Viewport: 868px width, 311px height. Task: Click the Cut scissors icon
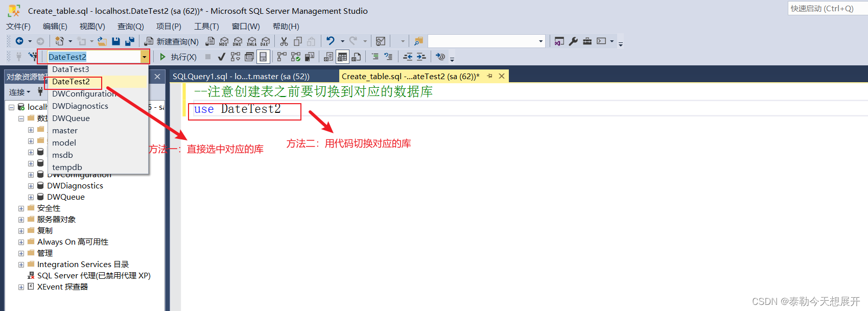(284, 41)
